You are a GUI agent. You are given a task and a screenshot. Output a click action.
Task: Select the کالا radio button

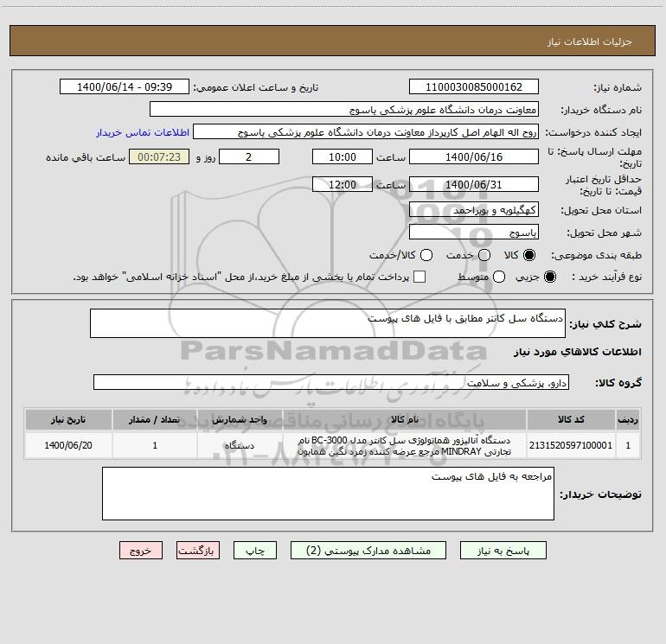pyautogui.click(x=529, y=255)
